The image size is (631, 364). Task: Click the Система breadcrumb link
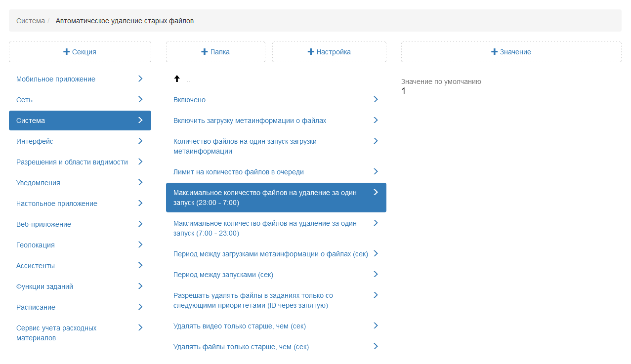(30, 21)
